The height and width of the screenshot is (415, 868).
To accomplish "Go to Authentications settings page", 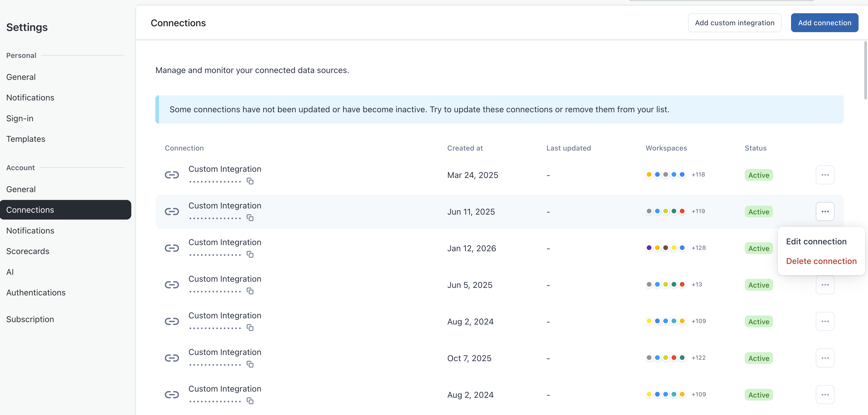I will [x=36, y=293].
